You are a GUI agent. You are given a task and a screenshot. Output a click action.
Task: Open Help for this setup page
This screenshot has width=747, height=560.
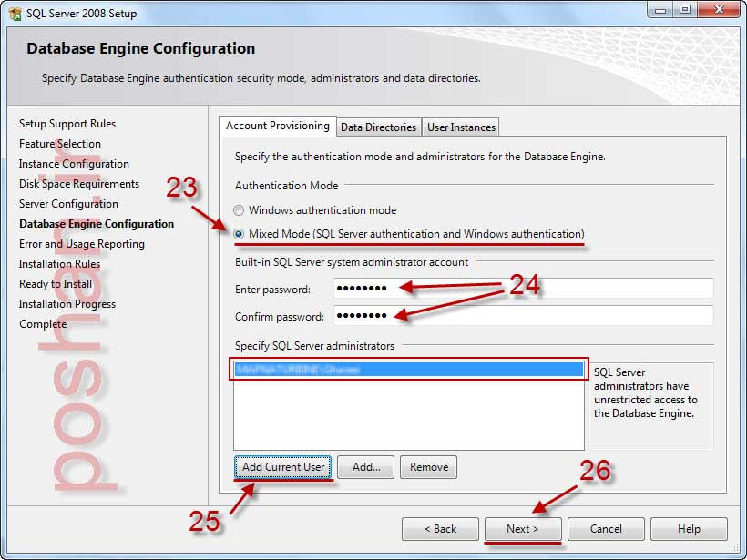pos(689,529)
